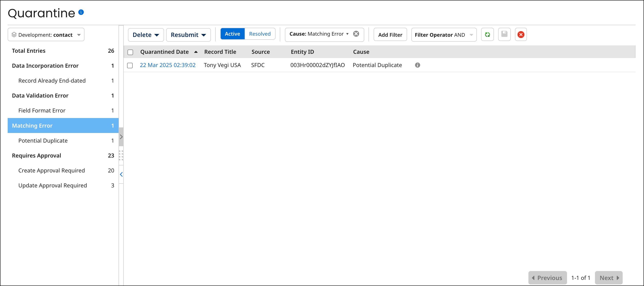Viewport: 644px width, 286px height.
Task: Save the current filter using the disk icon
Action: click(504, 35)
